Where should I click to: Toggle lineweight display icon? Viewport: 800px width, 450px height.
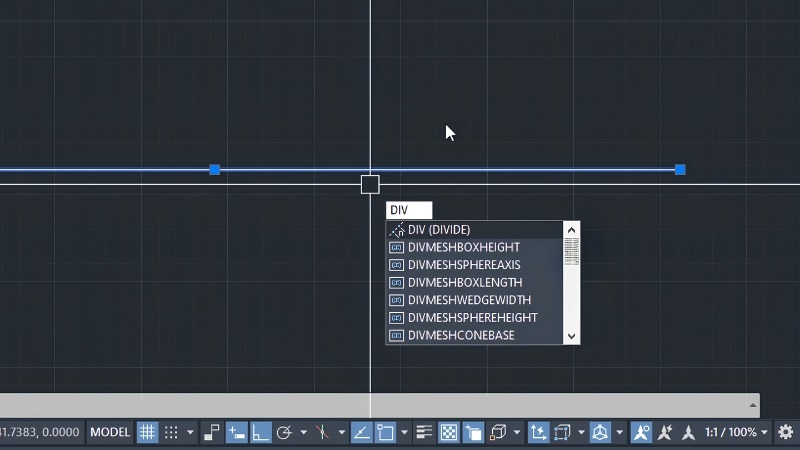tap(424, 433)
